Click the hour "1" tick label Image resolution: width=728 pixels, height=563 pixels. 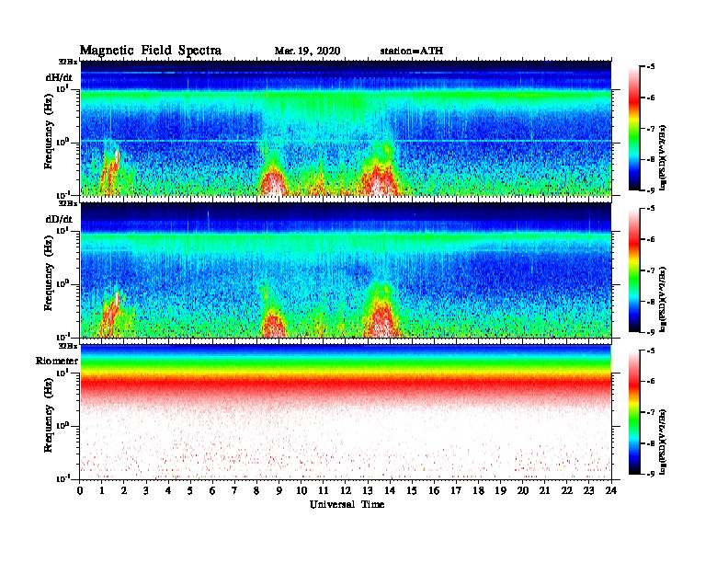(x=102, y=491)
